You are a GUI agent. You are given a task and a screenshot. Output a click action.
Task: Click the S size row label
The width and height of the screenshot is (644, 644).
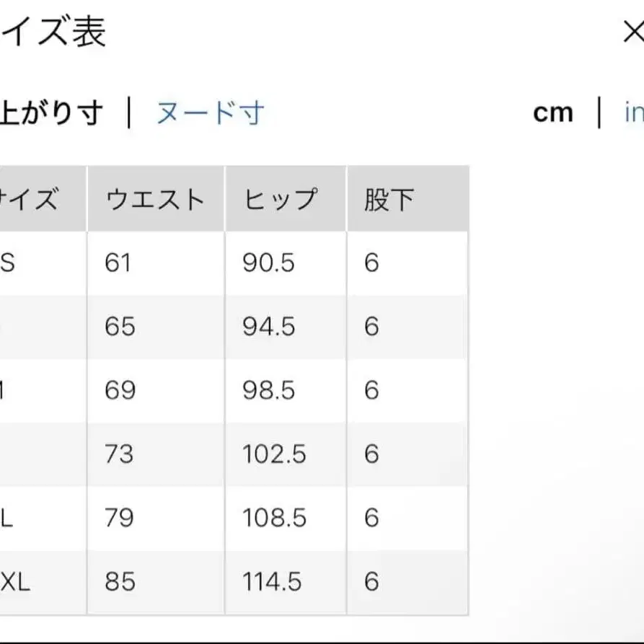point(7,263)
